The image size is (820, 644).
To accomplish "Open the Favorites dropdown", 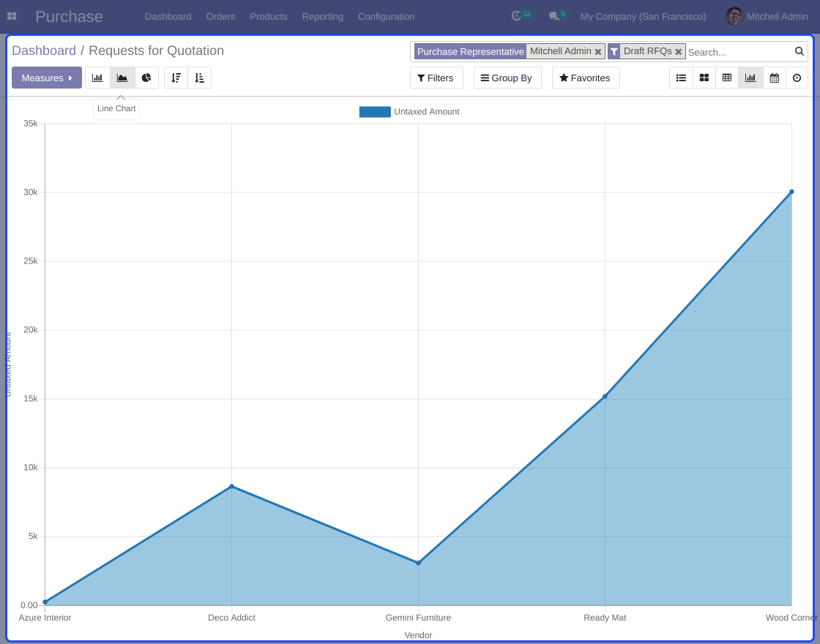I will point(585,78).
